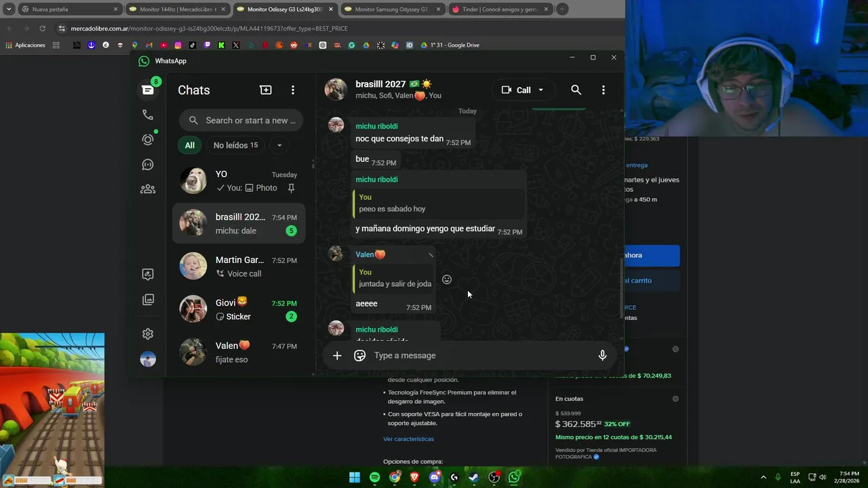Image resolution: width=868 pixels, height=488 pixels.
Task: Open Chrome tab search dropdown
Action: pyautogui.click(x=9, y=9)
